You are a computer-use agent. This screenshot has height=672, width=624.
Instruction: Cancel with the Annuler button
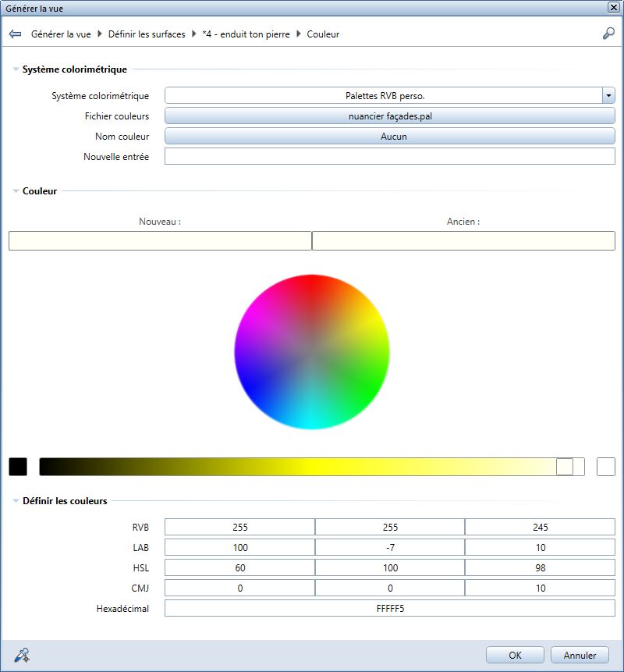(x=580, y=655)
